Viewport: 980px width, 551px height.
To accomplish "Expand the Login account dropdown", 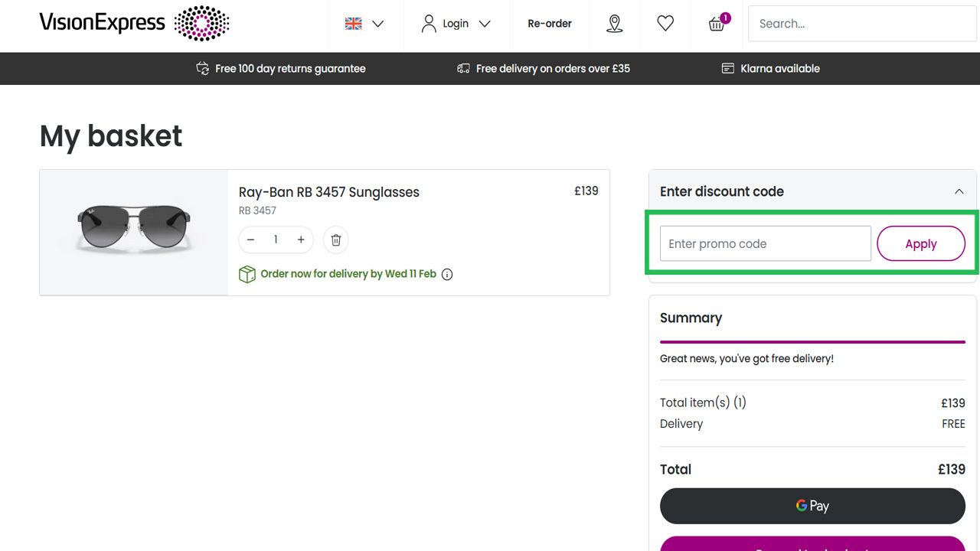I will [x=456, y=24].
